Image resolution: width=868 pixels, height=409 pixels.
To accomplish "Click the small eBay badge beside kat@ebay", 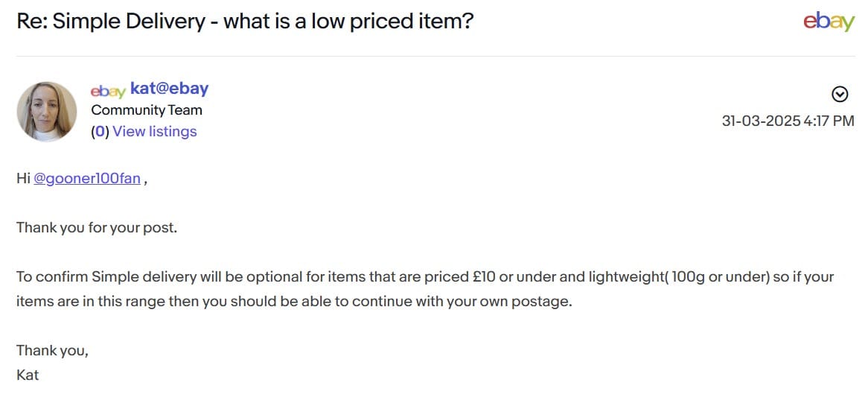I will coord(107,90).
